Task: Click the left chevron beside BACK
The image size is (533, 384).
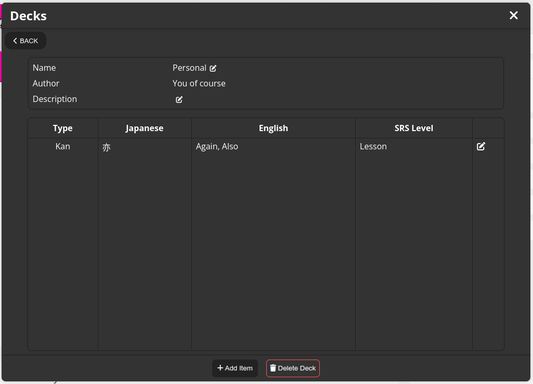Action: (15, 41)
